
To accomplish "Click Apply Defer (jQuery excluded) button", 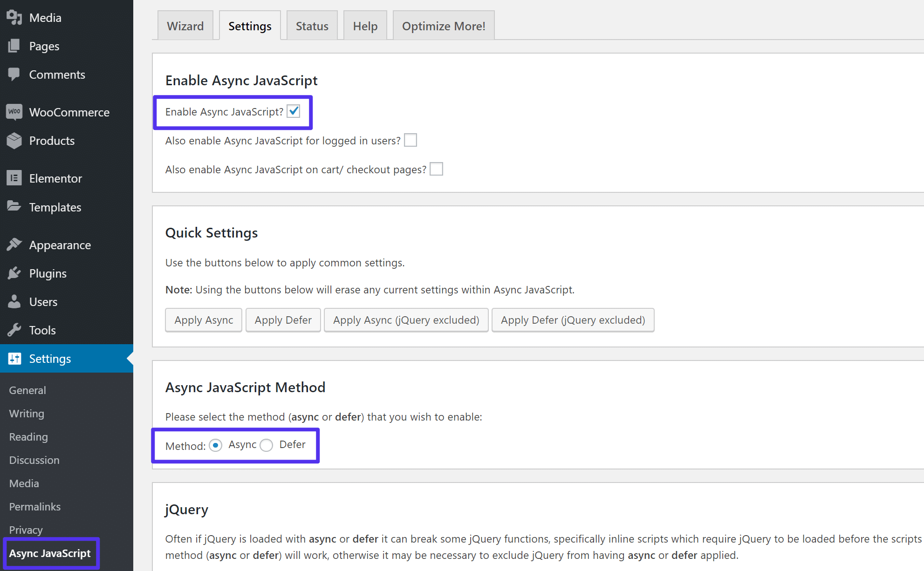I will pyautogui.click(x=573, y=320).
